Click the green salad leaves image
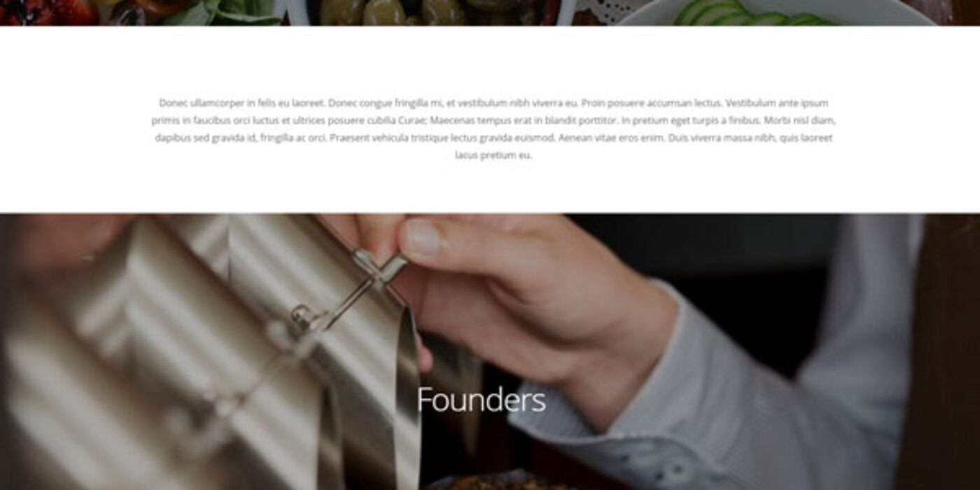Image resolution: width=980 pixels, height=490 pixels. pos(224,11)
